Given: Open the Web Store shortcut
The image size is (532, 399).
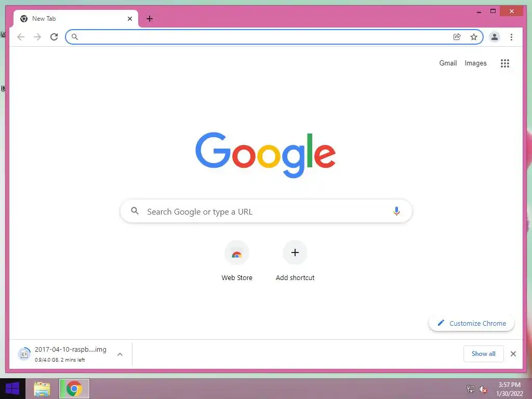Looking at the screenshot, I should click(x=237, y=261).
